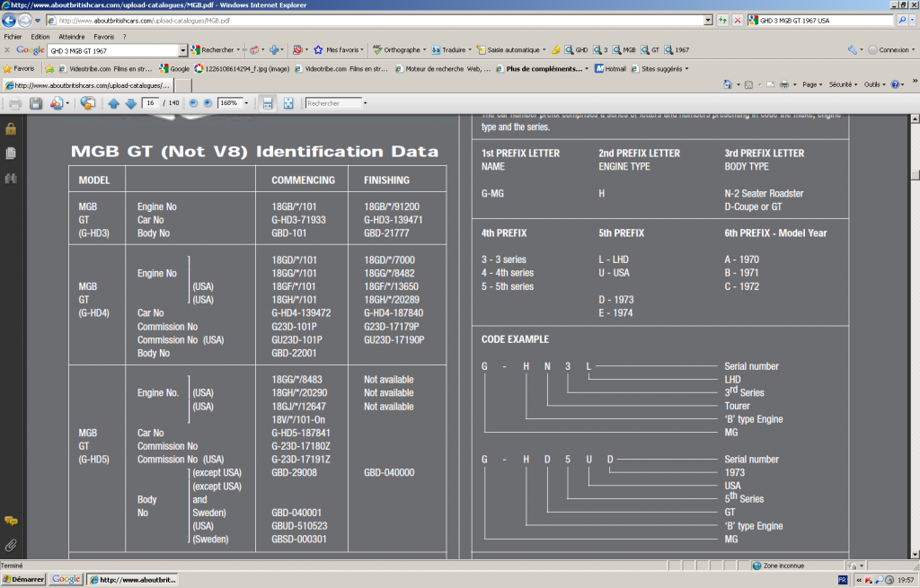Viewport: 920px width, 588px height.
Task: Open the Atteindre menu
Action: coord(72,36)
